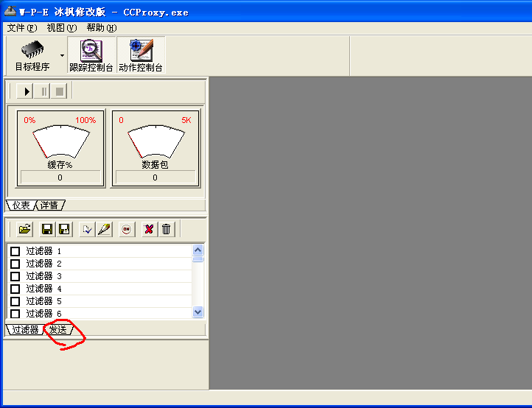The height and width of the screenshot is (408, 532).
Task: Open the 动作控制台 action console
Action: click(141, 55)
